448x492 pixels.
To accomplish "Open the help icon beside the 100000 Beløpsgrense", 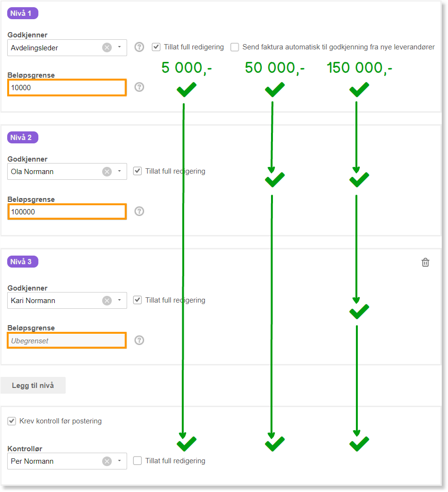I will click(139, 211).
